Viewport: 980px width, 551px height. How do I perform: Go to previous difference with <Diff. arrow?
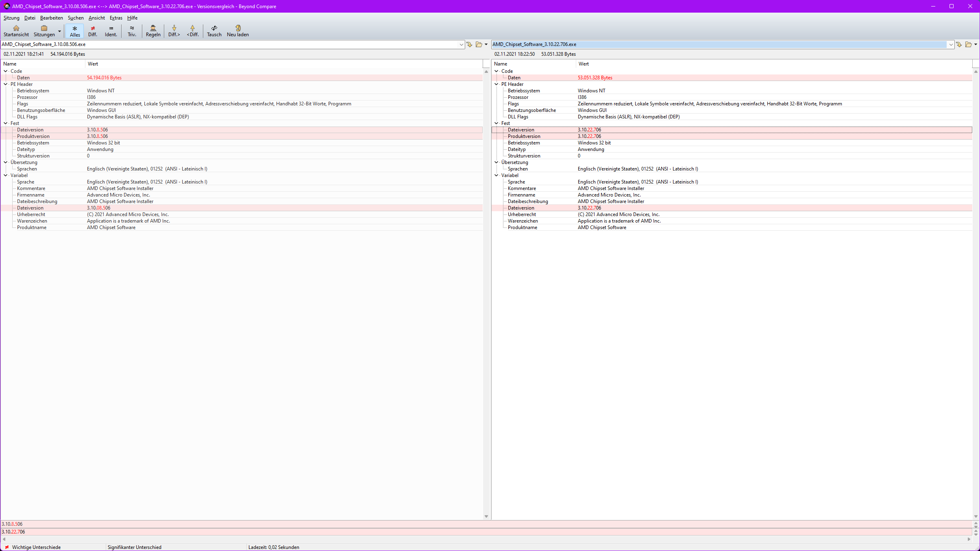pos(193,28)
